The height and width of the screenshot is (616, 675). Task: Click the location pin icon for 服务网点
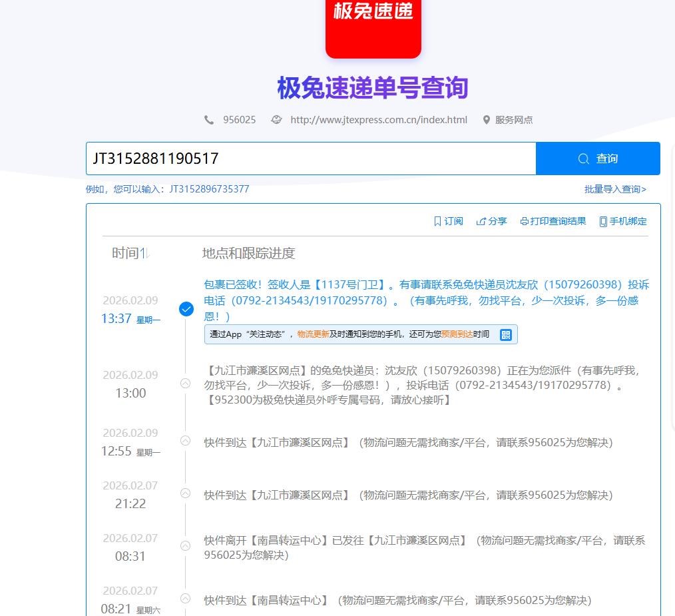[x=487, y=120]
